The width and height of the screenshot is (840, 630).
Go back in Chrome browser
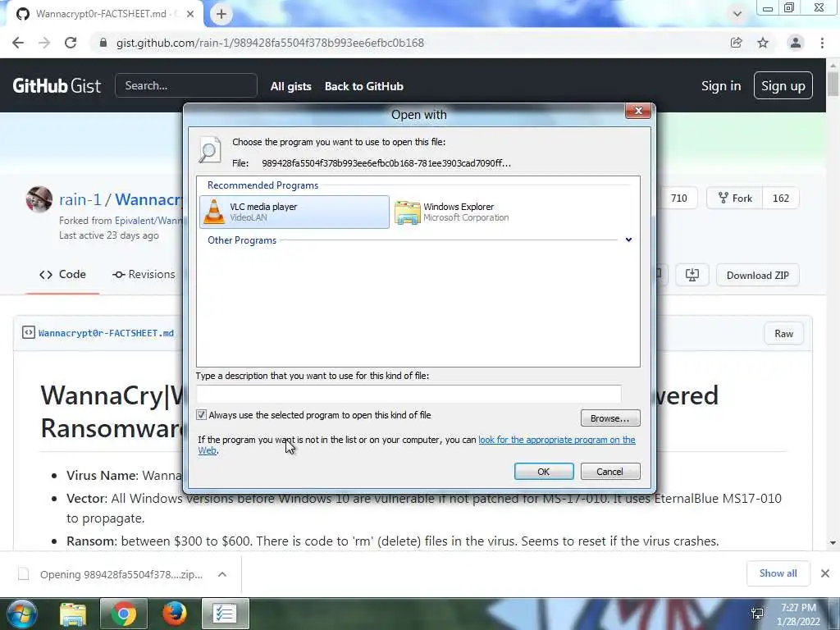coord(18,43)
